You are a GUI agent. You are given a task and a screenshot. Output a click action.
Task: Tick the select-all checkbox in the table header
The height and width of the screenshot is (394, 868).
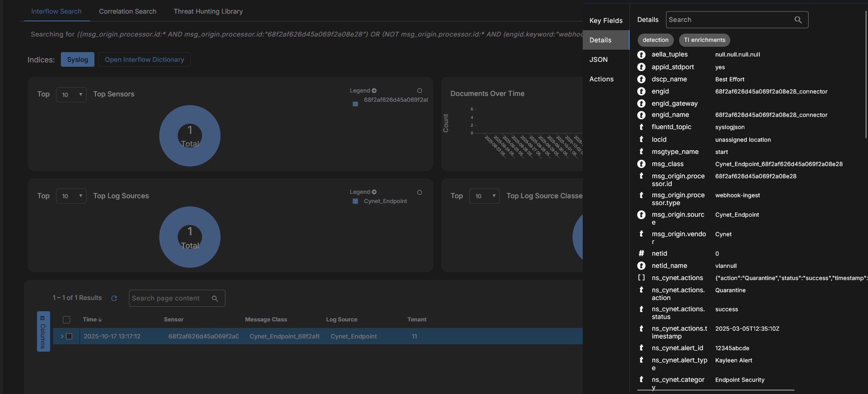(67, 319)
